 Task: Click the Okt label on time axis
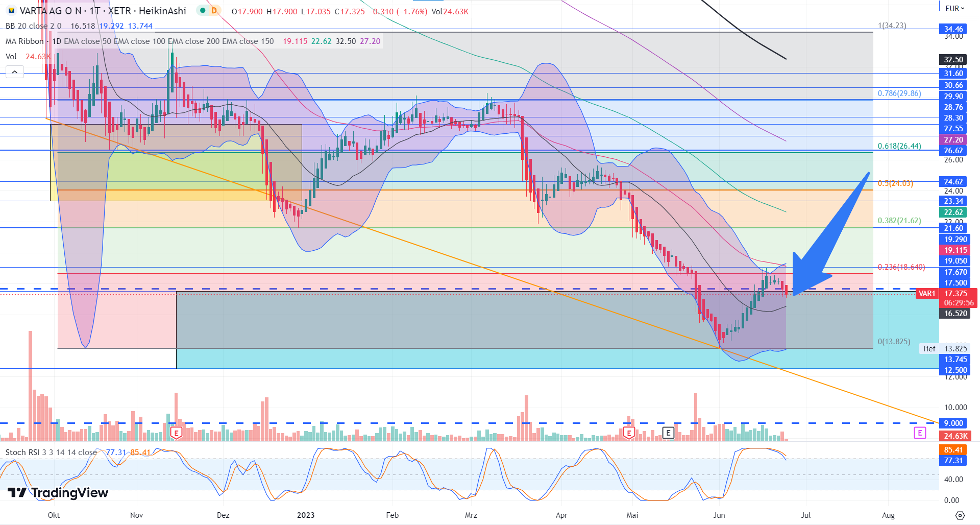[54, 515]
